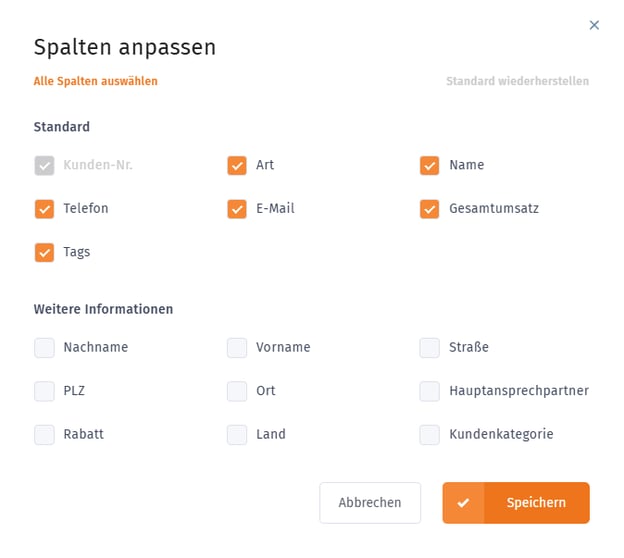Click the Abbrechen button

click(x=370, y=503)
